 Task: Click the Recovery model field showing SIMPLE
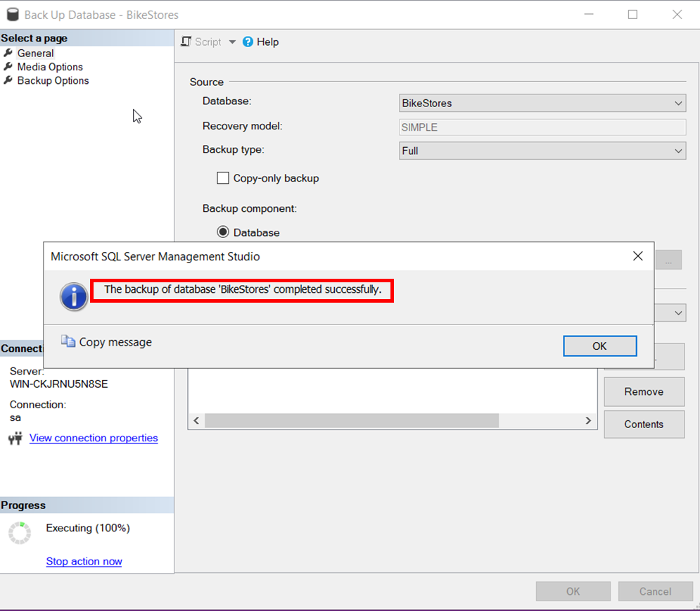542,127
